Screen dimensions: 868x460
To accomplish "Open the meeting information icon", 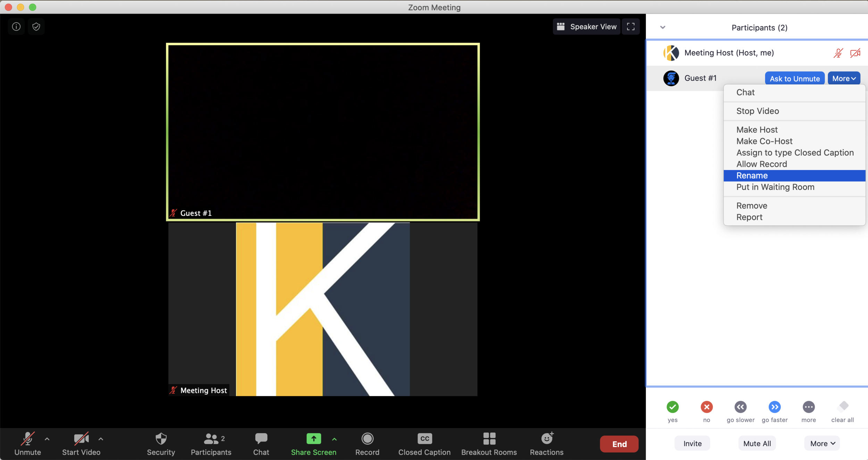I will (16, 27).
